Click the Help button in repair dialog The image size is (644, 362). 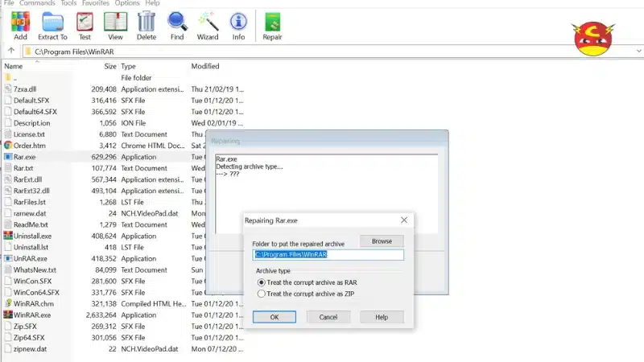pyautogui.click(x=382, y=317)
